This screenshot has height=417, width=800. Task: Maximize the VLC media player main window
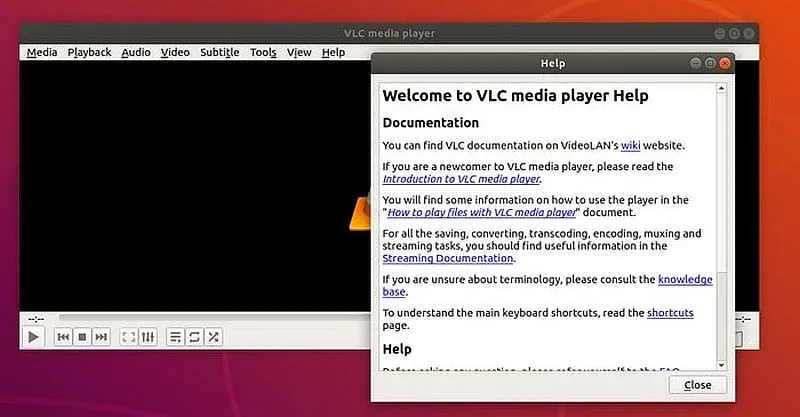[734, 34]
